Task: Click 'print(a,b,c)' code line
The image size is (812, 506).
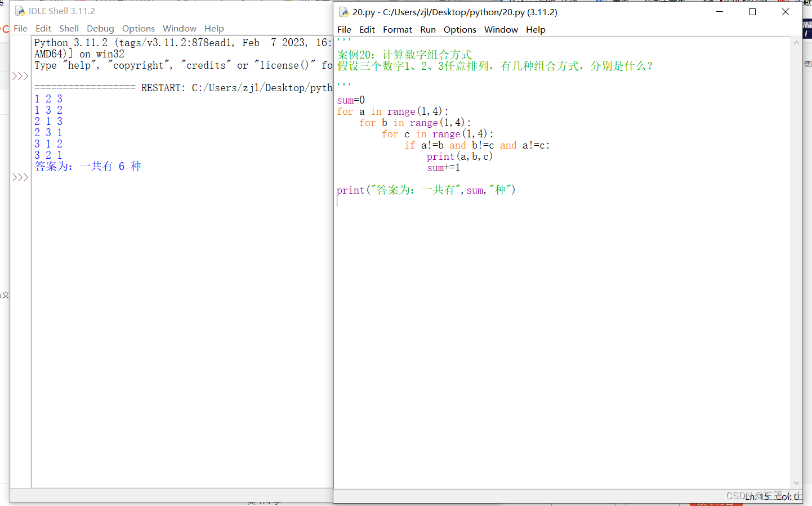Action: tap(459, 156)
